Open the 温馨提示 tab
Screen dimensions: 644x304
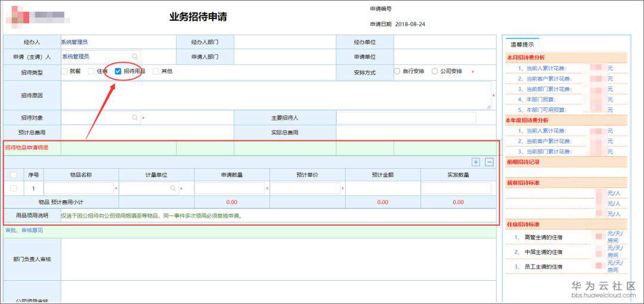coord(522,44)
